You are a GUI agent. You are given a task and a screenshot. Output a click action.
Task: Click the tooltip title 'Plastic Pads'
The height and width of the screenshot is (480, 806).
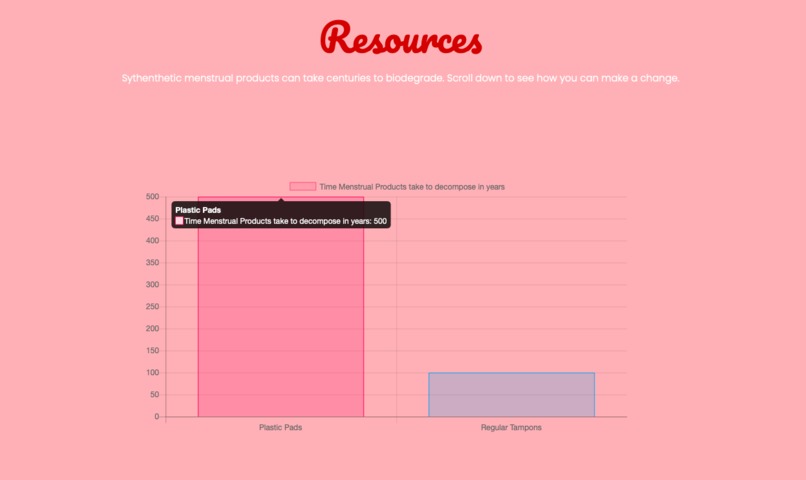pyautogui.click(x=198, y=210)
